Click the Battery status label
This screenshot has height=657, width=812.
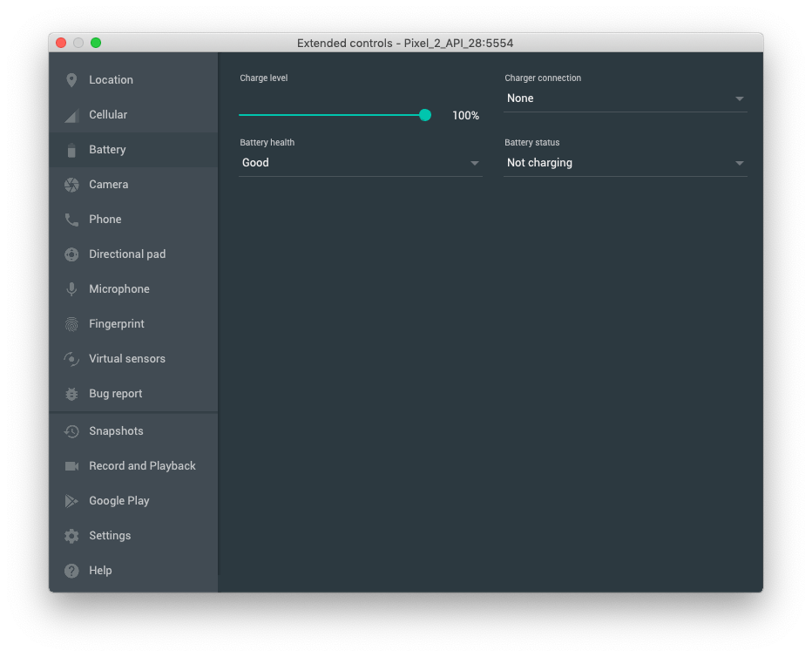pos(531,142)
